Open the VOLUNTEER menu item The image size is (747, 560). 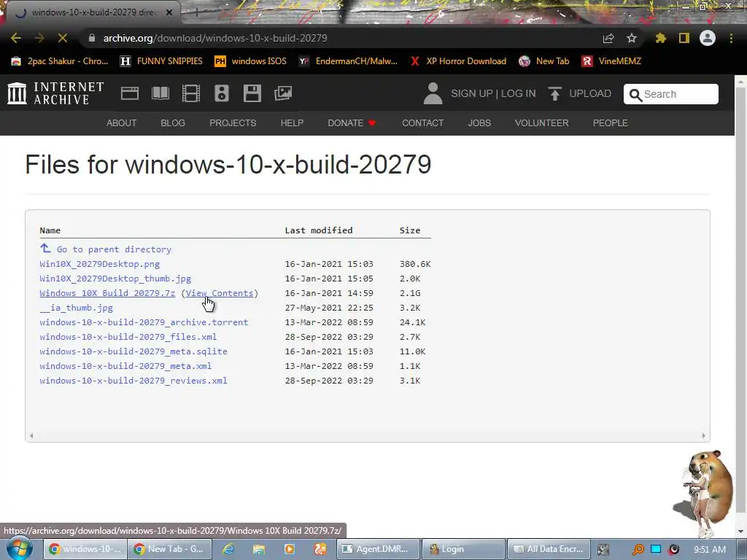click(542, 122)
